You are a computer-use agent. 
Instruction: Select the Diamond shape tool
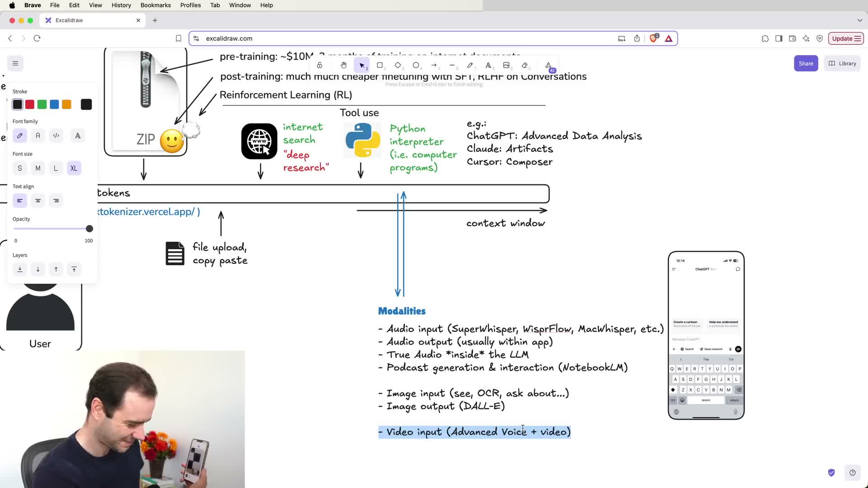(398, 65)
